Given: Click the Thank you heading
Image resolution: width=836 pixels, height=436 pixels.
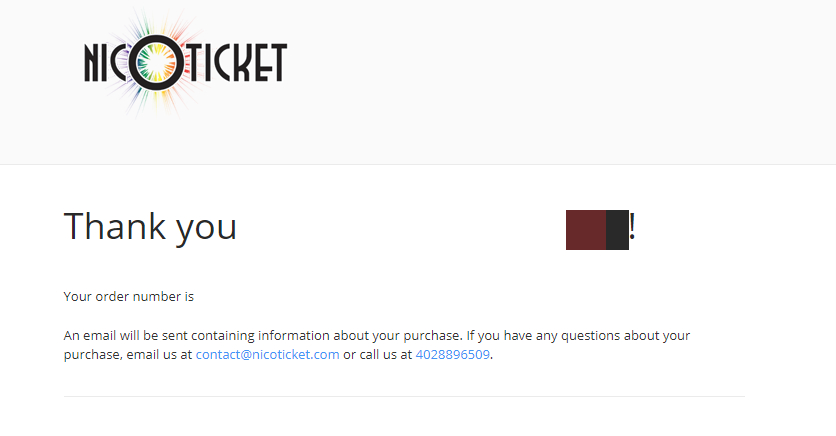Looking at the screenshot, I should [150, 228].
